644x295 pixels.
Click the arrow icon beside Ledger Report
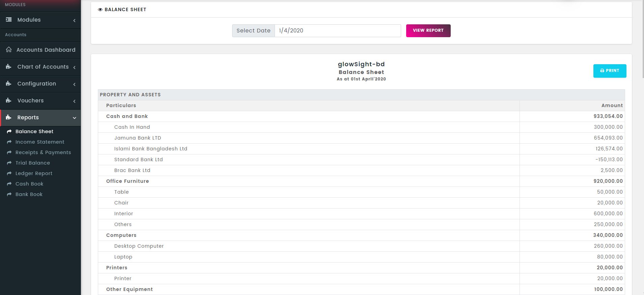click(9, 173)
